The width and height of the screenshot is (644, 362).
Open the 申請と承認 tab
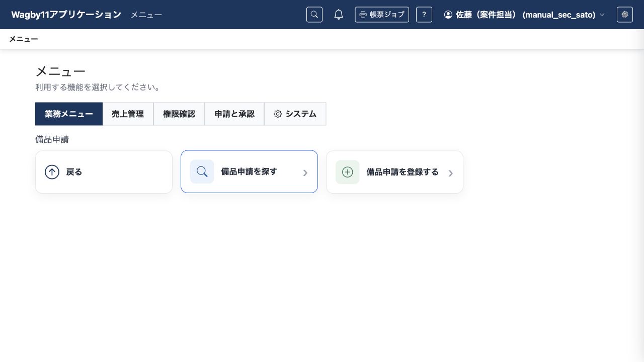(234, 114)
